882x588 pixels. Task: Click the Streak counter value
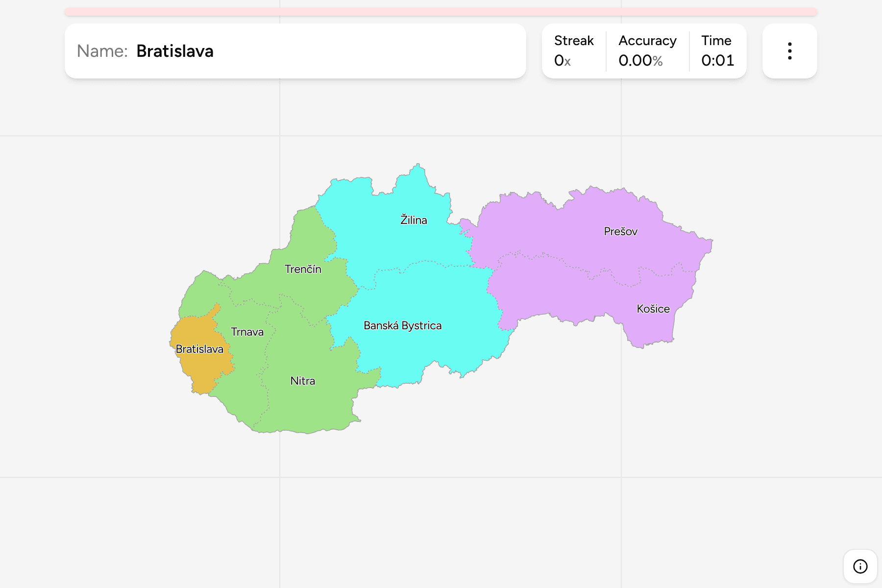click(563, 61)
